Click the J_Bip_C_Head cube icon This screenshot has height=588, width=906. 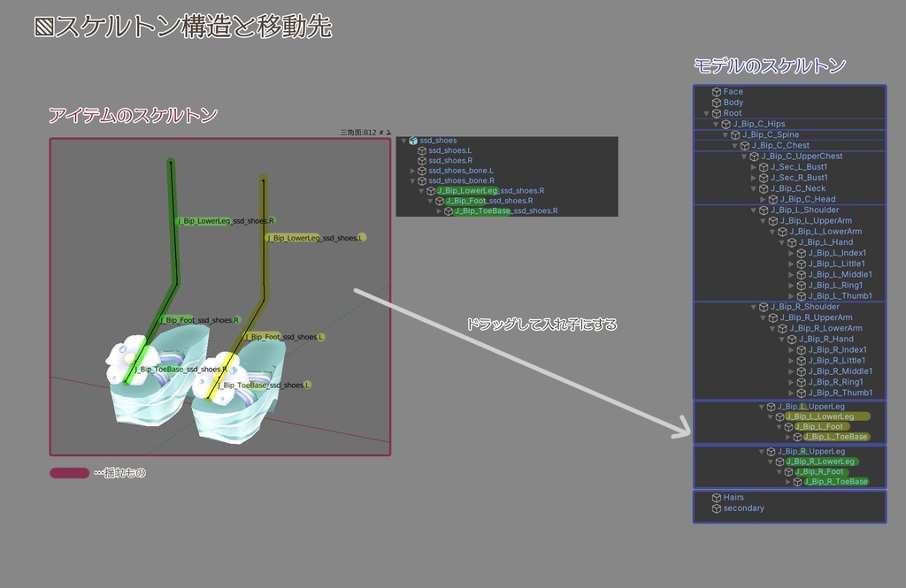[x=773, y=199]
